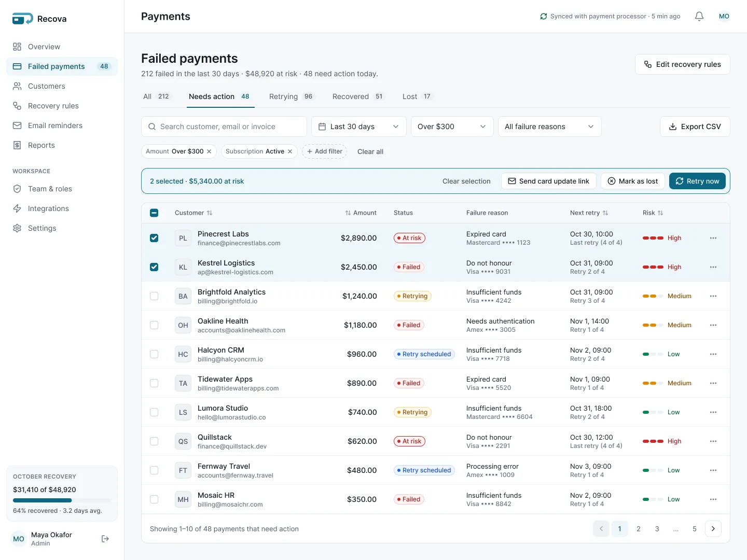
Task: Click Edit recovery rules button
Action: [x=683, y=64]
